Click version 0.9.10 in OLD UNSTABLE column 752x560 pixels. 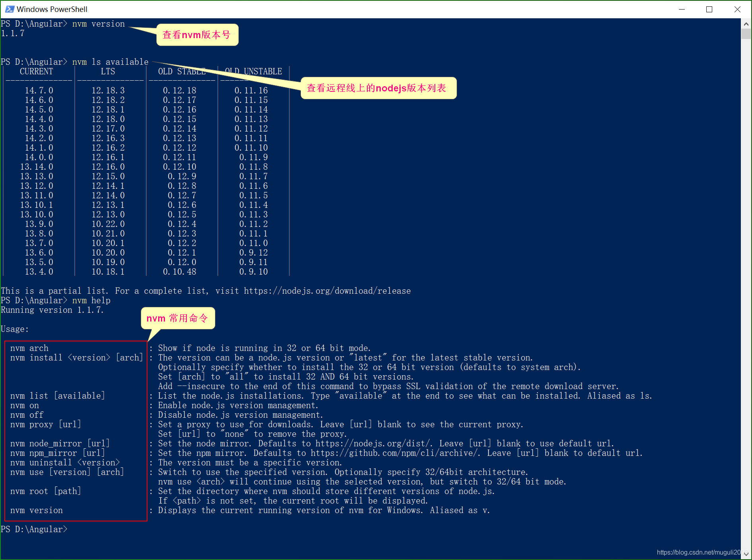254,272
